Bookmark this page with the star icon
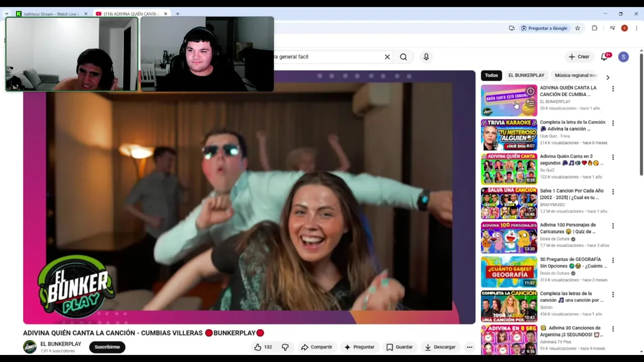644x362 pixels. point(578,28)
